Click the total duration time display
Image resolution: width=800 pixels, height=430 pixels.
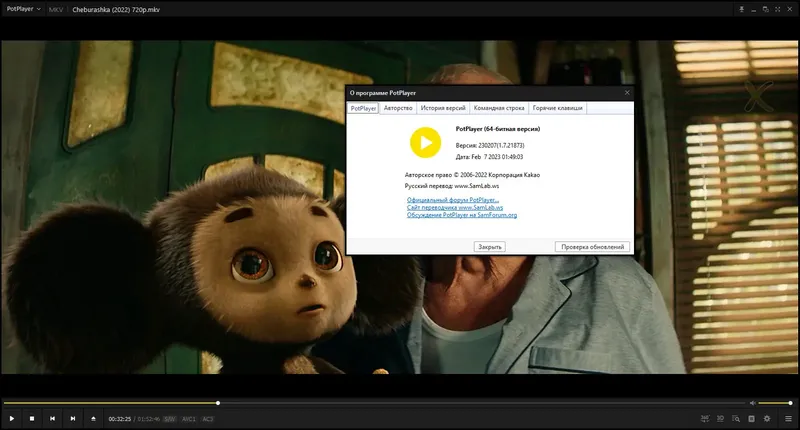[x=148, y=419]
